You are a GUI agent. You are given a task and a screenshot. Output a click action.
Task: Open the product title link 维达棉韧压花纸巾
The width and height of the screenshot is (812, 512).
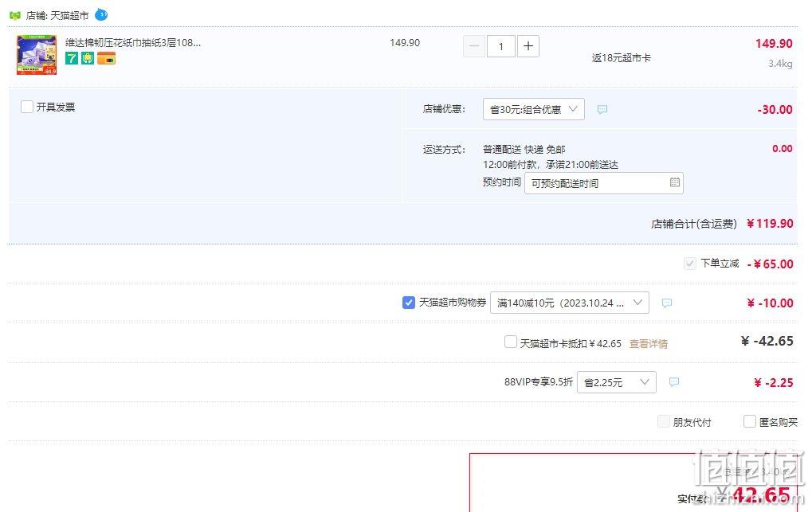pos(133,42)
